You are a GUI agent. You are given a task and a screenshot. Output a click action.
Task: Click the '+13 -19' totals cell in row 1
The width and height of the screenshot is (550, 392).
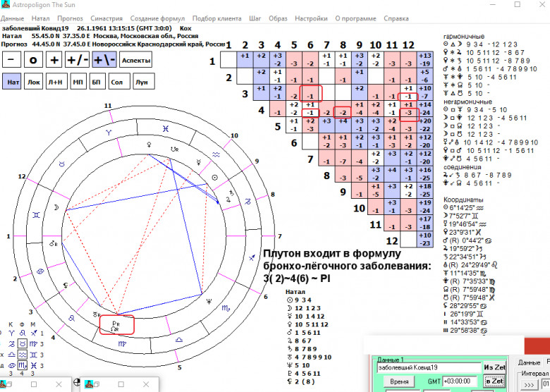[x=424, y=60]
